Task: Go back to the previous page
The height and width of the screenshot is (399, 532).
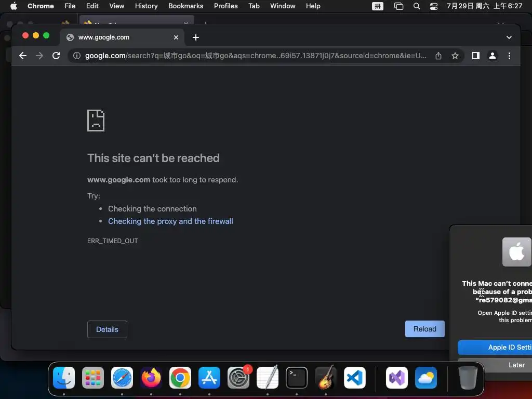Action: coord(23,56)
